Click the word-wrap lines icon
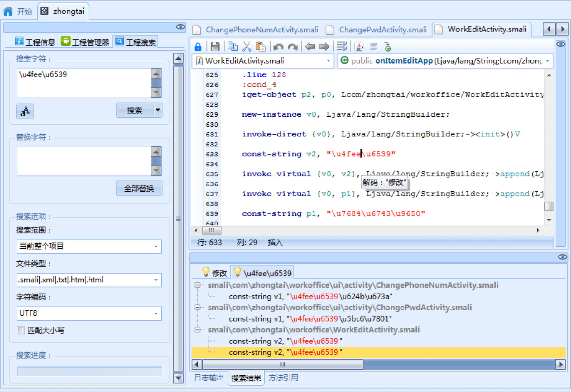Screen dimensions: 571x392 click(342, 47)
